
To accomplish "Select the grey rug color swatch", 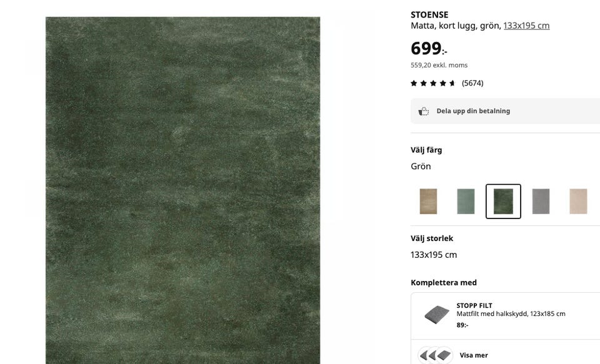I will coord(541,201).
